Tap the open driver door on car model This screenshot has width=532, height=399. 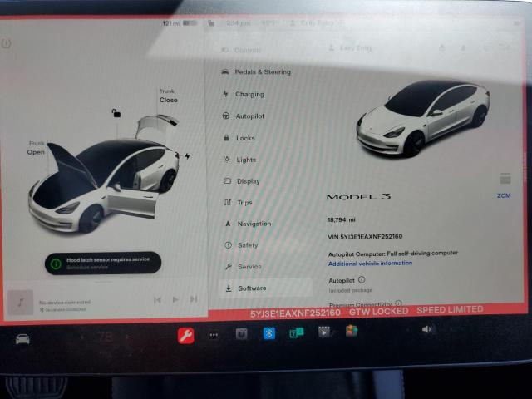click(x=132, y=204)
